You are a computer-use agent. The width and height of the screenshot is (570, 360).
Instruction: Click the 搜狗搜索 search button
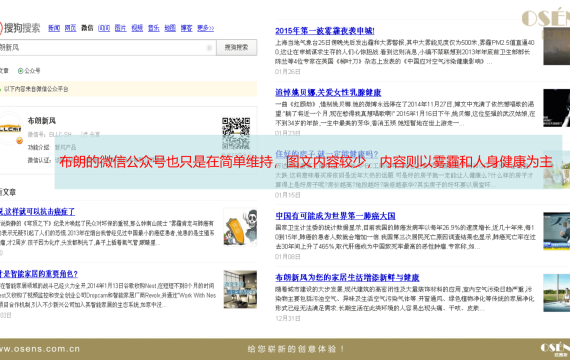tap(237, 48)
